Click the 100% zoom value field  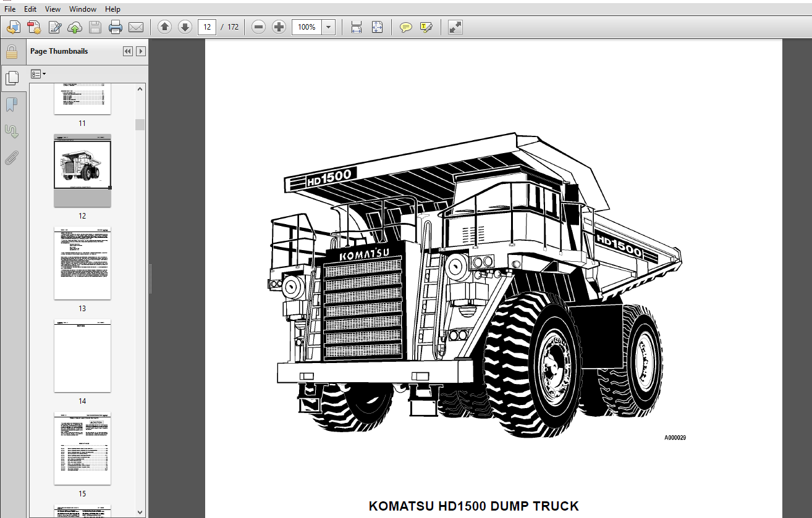pos(307,27)
